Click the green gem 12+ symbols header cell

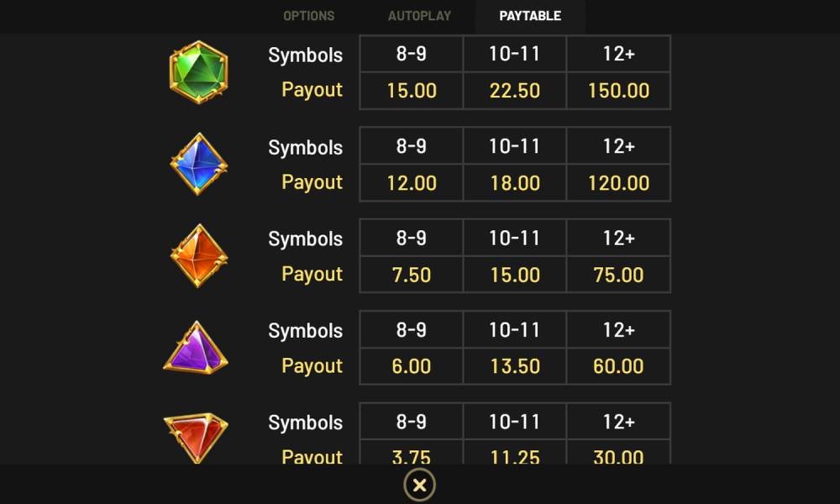point(619,54)
